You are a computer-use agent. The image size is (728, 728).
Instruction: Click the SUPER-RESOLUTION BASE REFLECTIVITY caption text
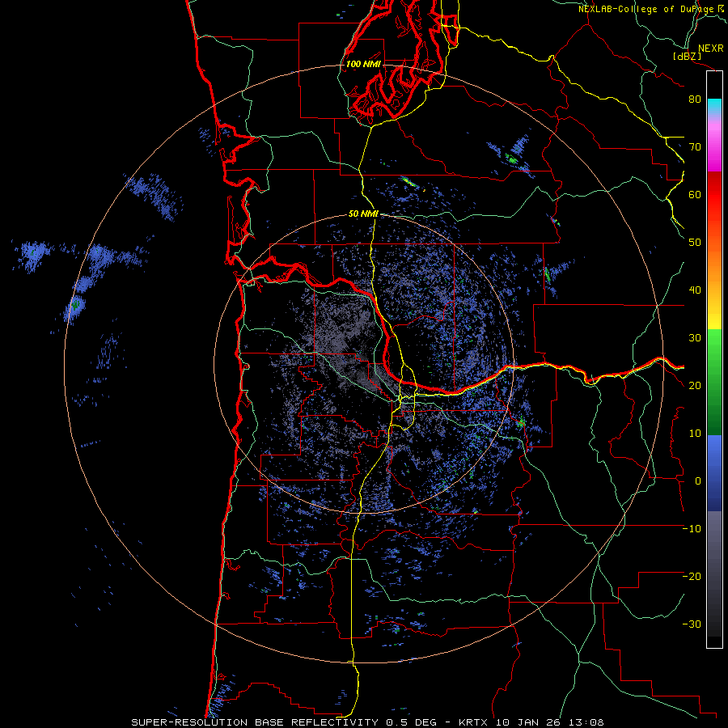[255, 722]
